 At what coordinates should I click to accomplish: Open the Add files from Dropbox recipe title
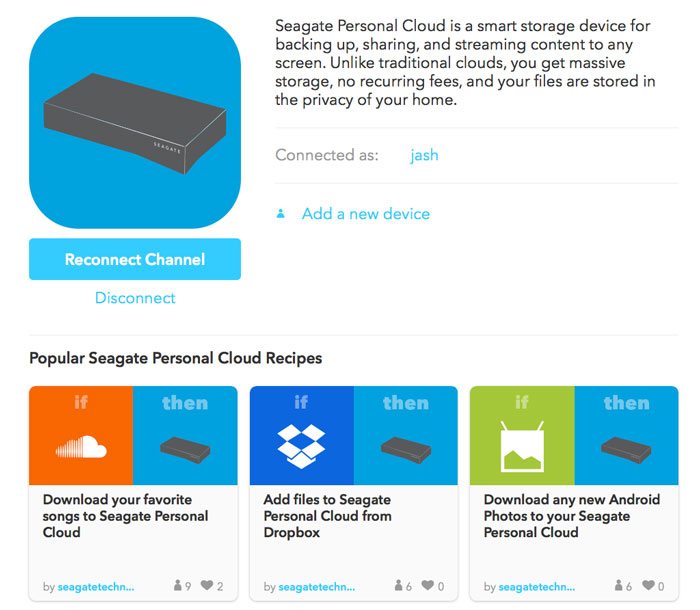tap(327, 516)
